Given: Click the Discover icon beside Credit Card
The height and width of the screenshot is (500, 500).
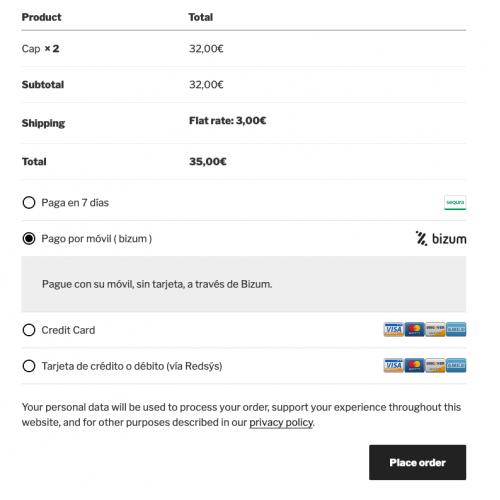Looking at the screenshot, I should click(x=435, y=329).
